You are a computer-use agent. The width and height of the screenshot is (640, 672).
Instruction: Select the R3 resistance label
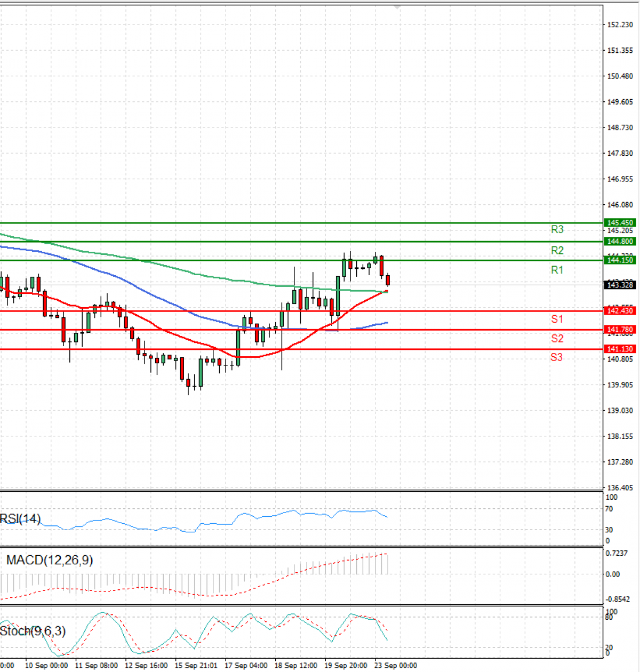coord(557,229)
